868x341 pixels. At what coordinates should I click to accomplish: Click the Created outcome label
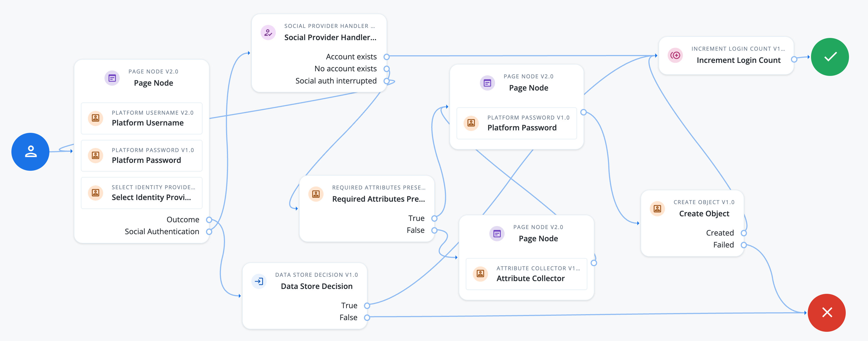(x=720, y=233)
